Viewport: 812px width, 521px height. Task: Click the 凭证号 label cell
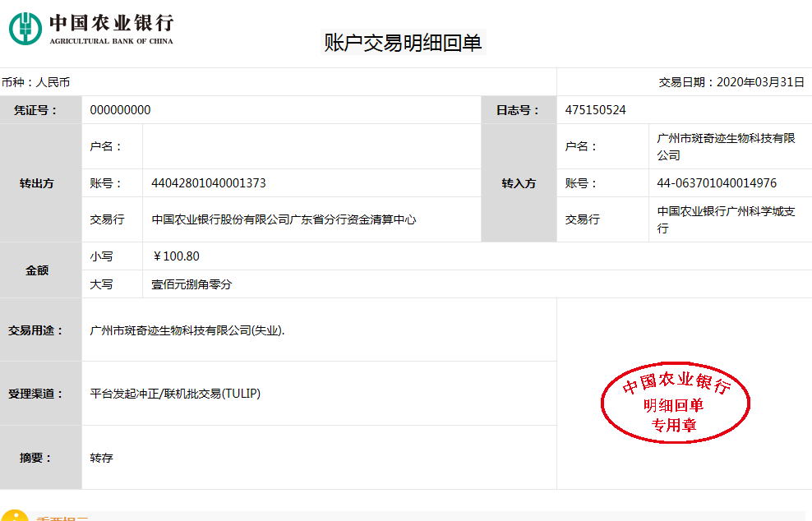tap(41, 110)
